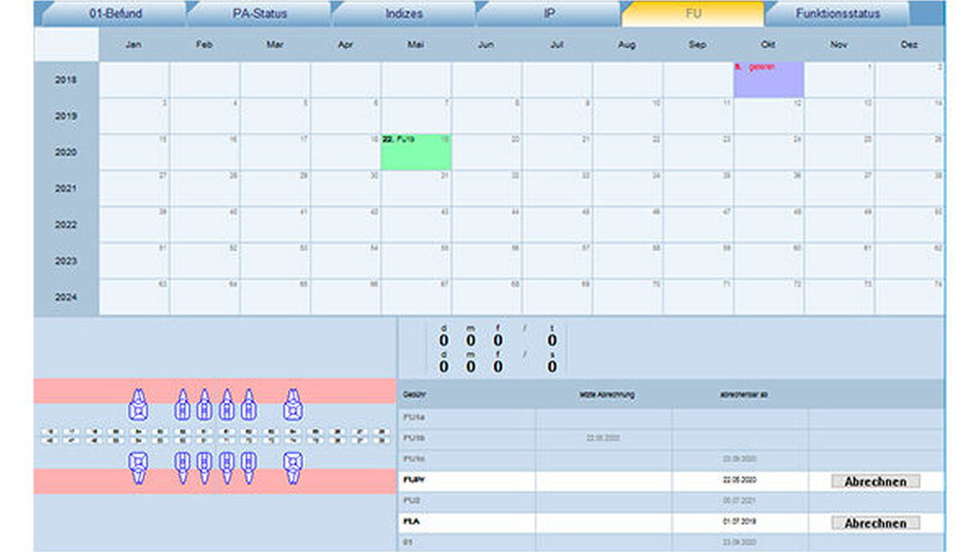Select the lower right molar tooth icon
Viewport: 980px width, 552px height.
292,464
